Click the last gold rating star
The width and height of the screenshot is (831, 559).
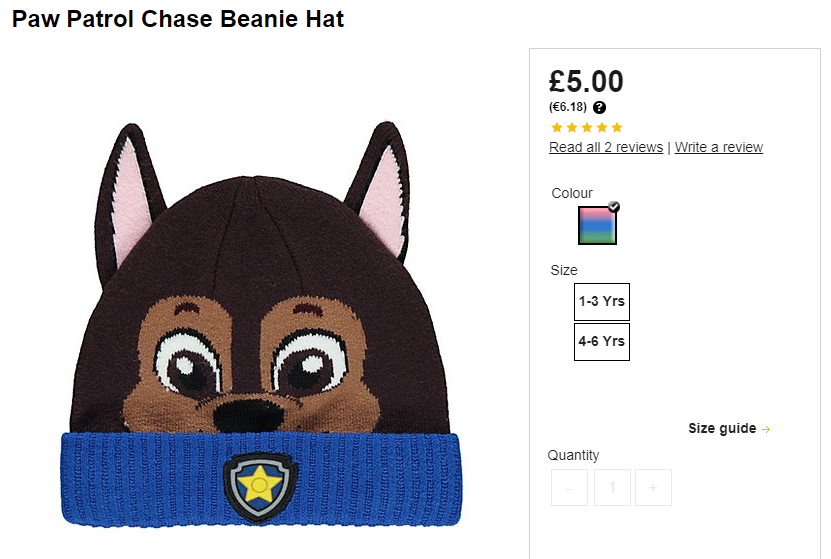(x=617, y=127)
